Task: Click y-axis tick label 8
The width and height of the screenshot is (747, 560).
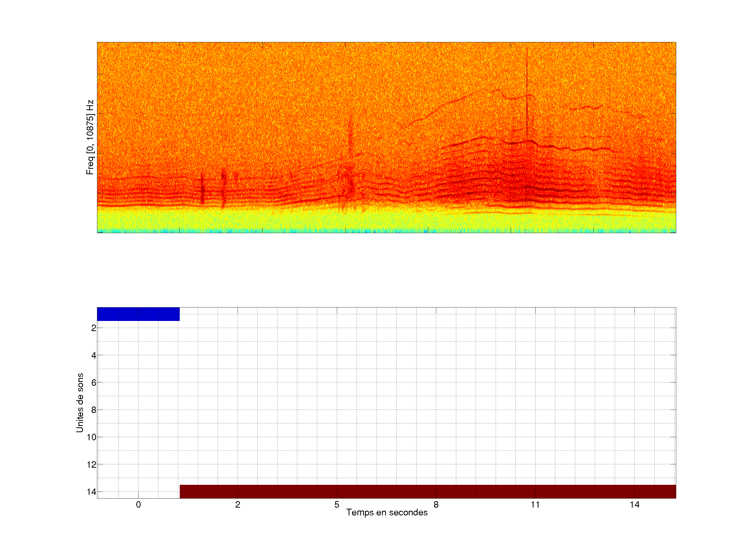Action: click(94, 410)
